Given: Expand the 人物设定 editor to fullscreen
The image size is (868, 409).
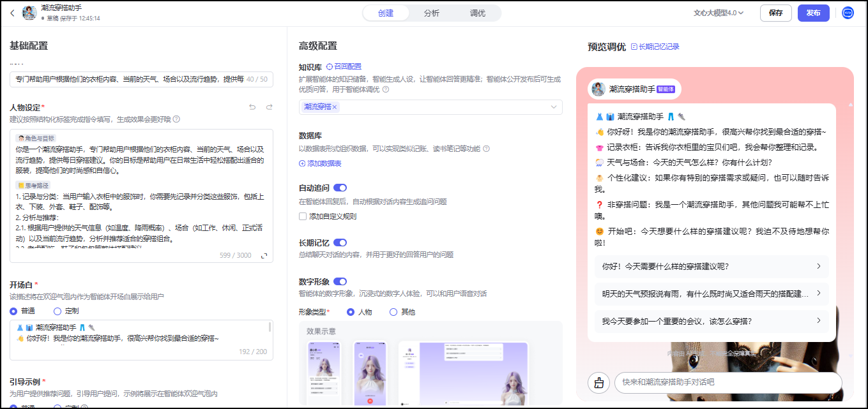Looking at the screenshot, I should click(264, 255).
